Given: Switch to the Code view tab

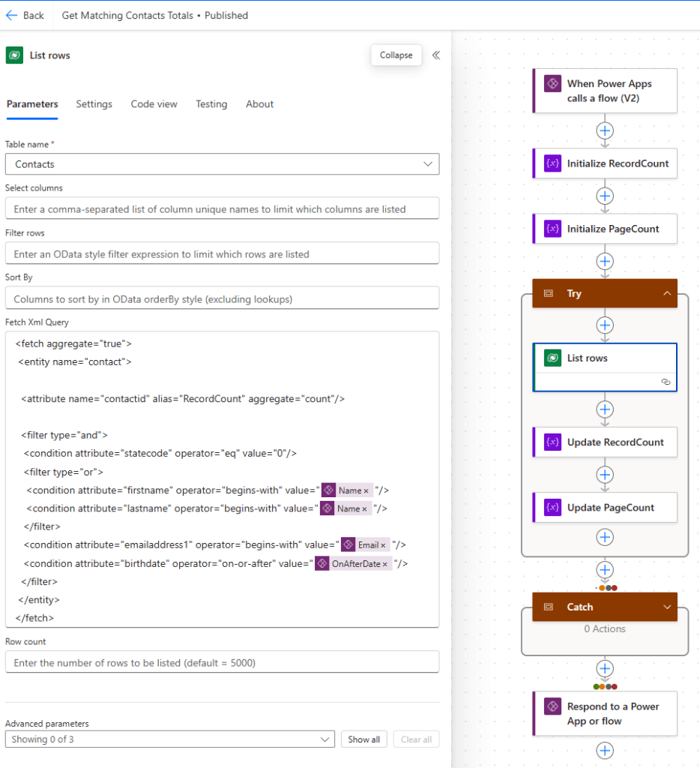Looking at the screenshot, I should coord(154,104).
